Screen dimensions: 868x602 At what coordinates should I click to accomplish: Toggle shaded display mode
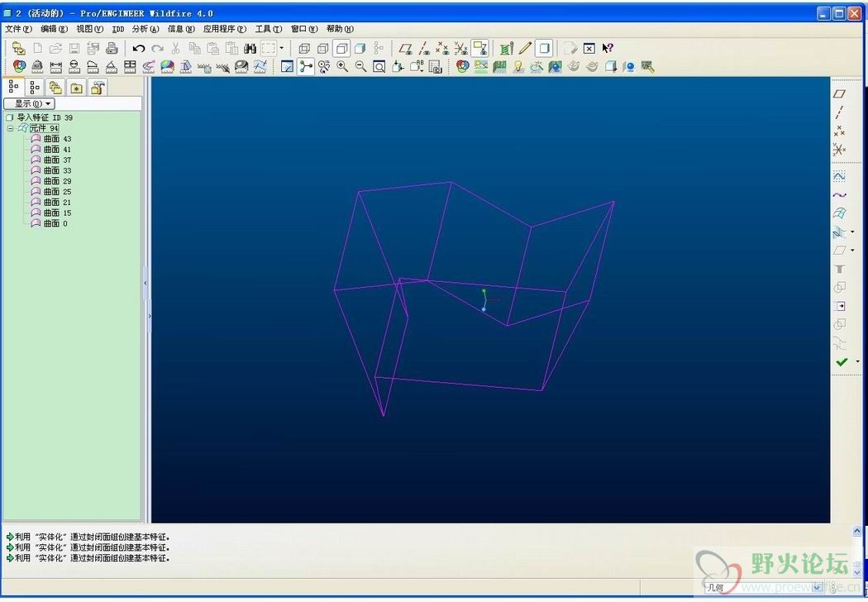(x=360, y=49)
